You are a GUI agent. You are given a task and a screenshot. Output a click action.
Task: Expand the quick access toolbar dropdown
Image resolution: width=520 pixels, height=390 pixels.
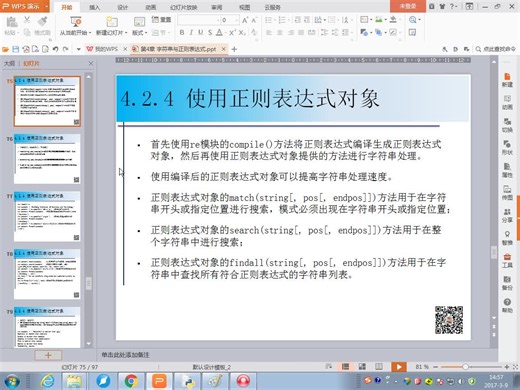79,49
